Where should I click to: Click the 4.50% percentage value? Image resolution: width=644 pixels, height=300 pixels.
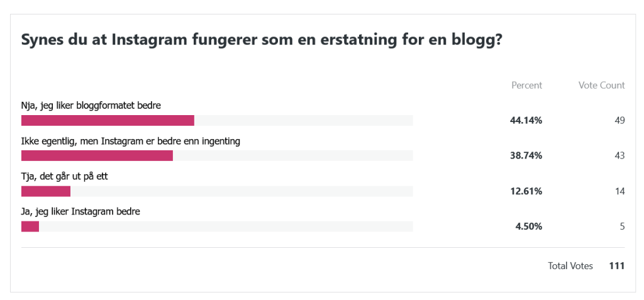click(528, 226)
